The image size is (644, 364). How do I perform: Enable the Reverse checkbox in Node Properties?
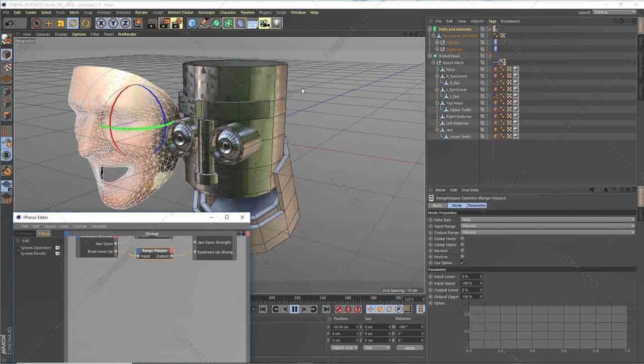(462, 256)
